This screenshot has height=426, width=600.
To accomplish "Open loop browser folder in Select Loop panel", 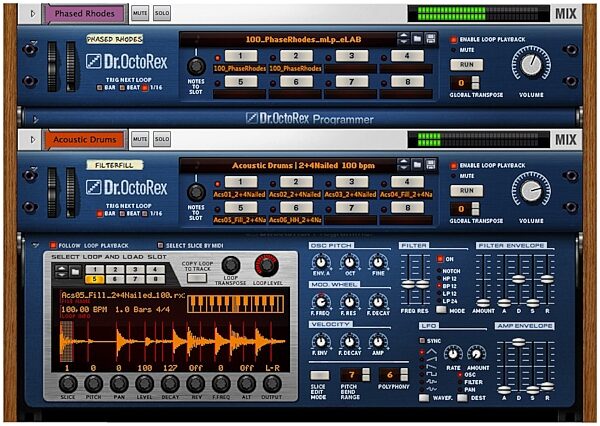I will point(75,272).
